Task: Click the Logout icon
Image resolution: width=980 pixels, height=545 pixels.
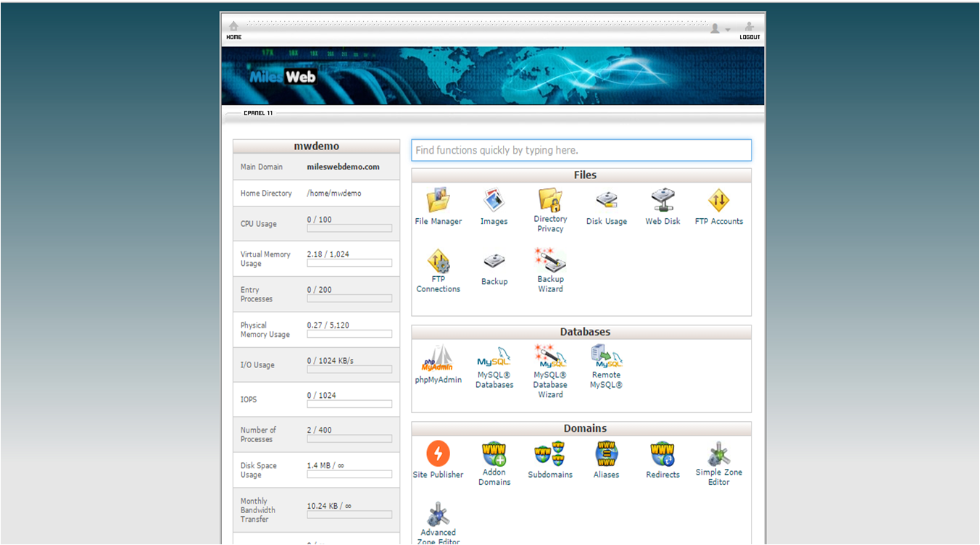Action: point(749,26)
